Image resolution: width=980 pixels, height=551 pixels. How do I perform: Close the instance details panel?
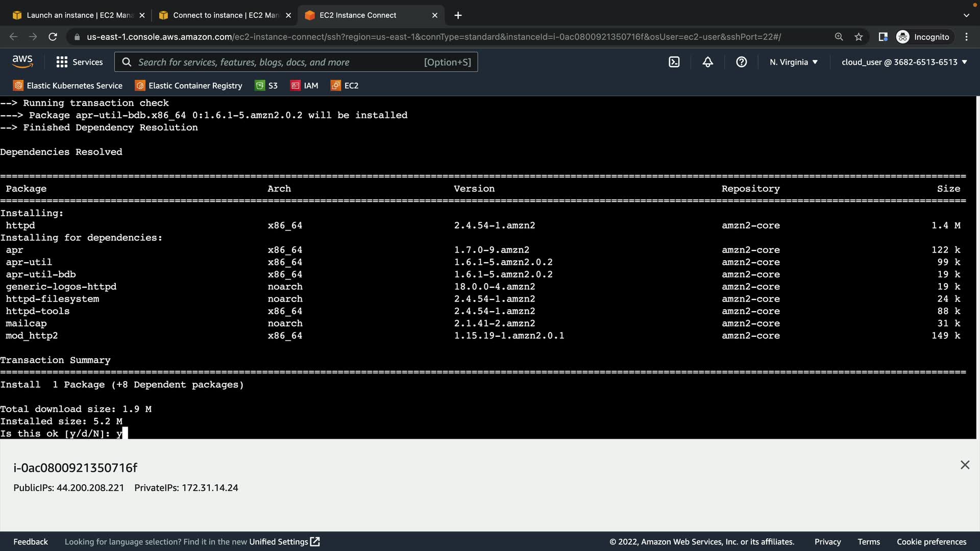click(x=965, y=465)
